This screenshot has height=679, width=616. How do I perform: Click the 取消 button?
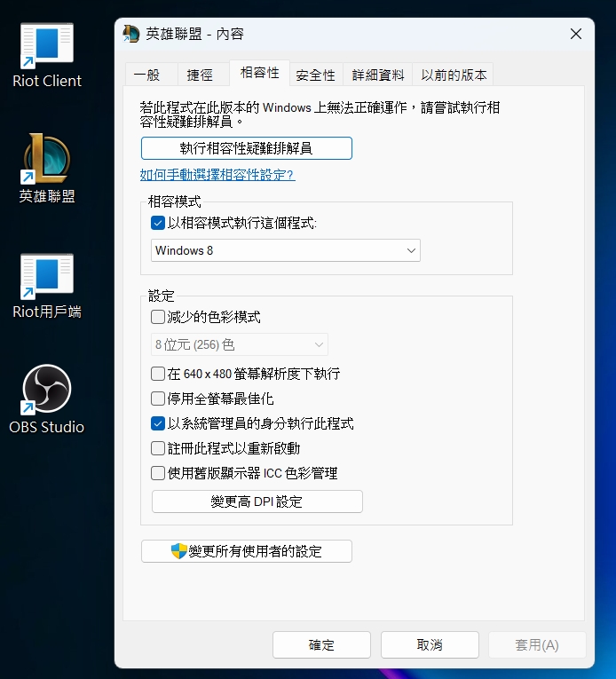click(x=430, y=644)
